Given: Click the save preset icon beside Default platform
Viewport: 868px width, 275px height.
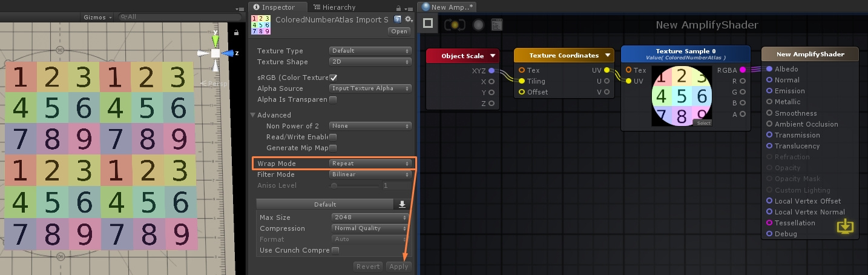Looking at the screenshot, I should point(402,204).
